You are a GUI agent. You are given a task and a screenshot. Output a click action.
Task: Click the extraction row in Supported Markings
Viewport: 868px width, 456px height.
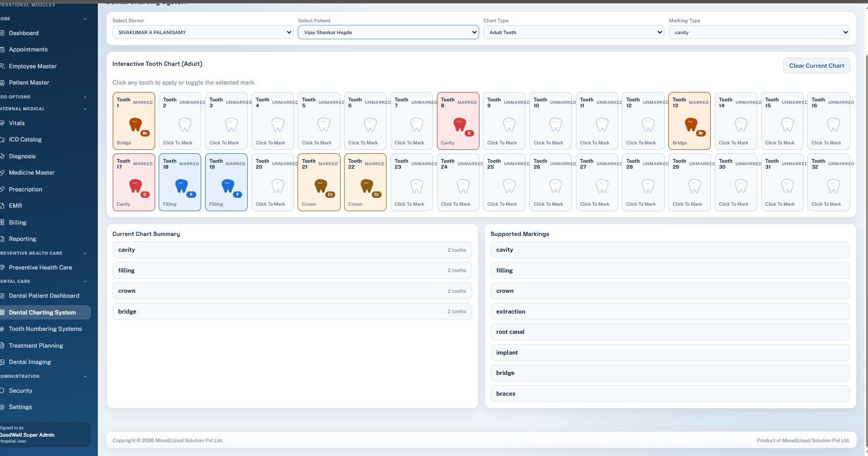[x=670, y=312]
